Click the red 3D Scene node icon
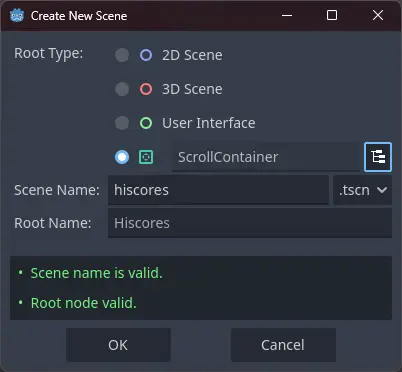The image size is (402, 372). point(146,89)
